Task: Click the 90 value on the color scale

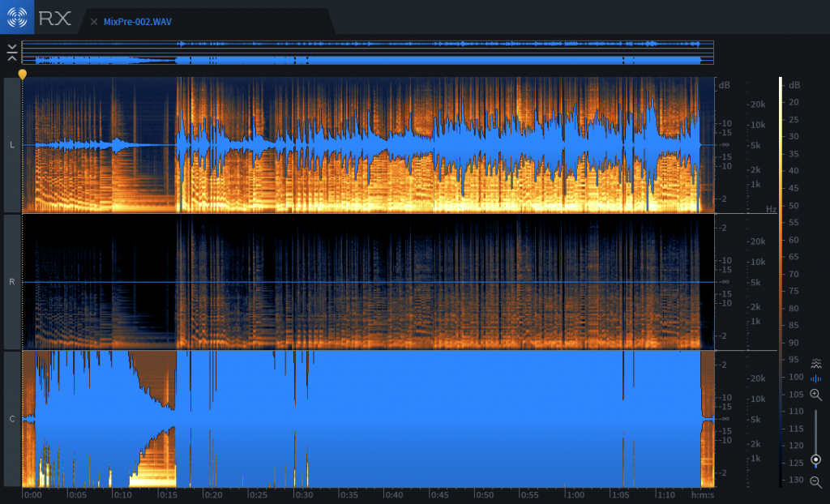Action: [794, 343]
